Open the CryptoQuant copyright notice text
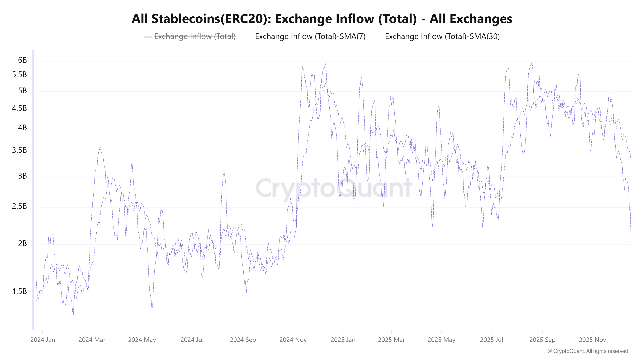 point(587,351)
